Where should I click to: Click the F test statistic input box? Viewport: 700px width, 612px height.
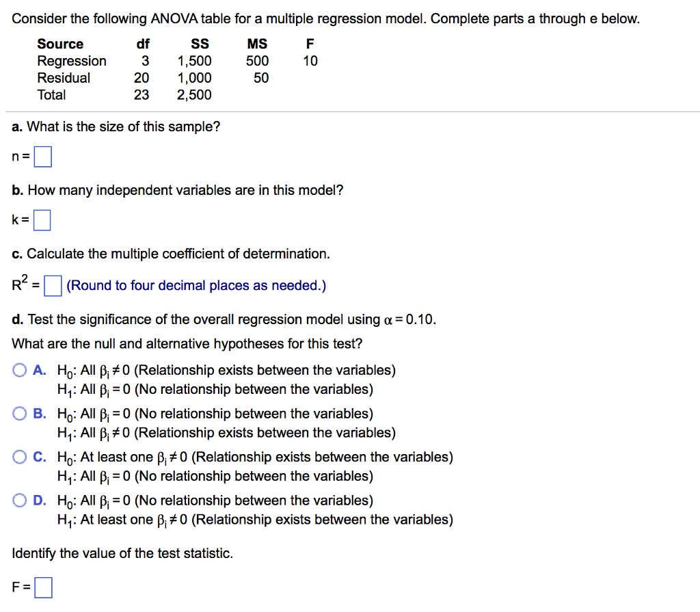coord(43,586)
